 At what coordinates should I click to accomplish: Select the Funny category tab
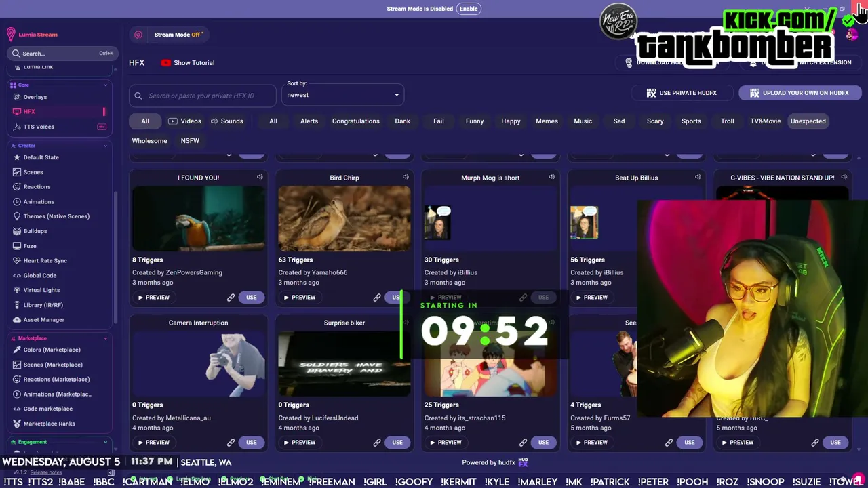pos(475,121)
